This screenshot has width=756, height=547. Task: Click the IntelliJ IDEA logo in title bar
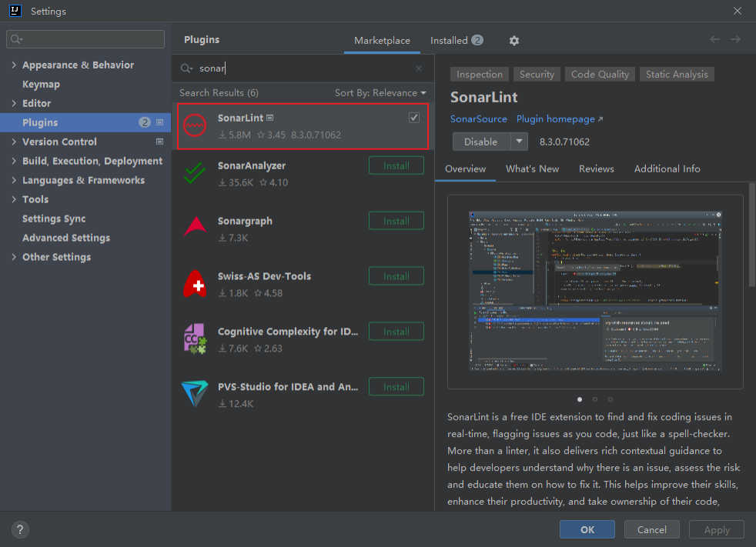(15, 11)
